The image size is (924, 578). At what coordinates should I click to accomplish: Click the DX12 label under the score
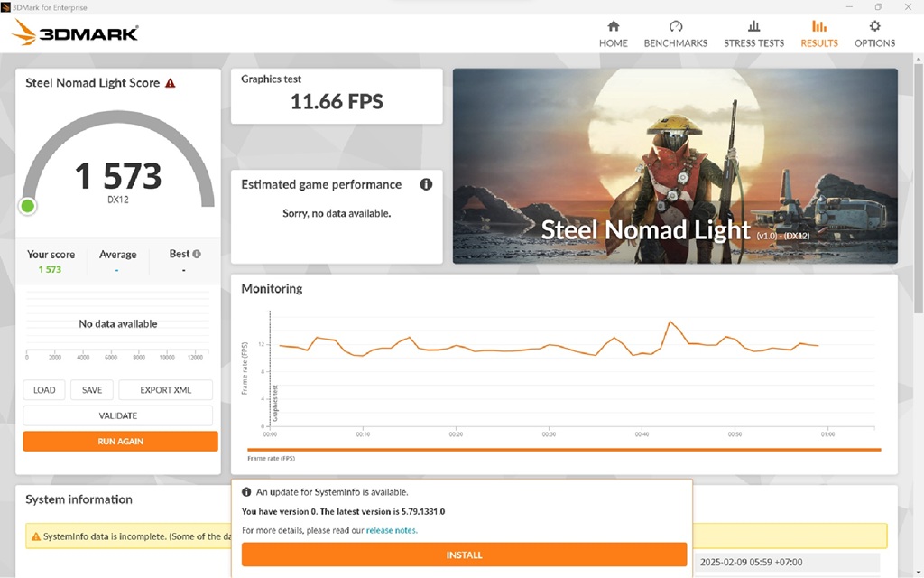118,200
